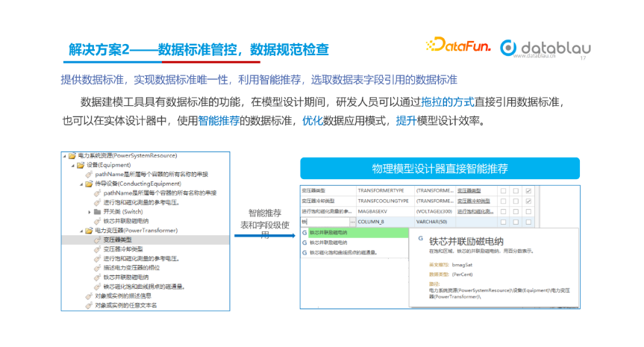Click the tag icon beside 对象或实例的任意文本名
The width and height of the screenshot is (644, 347).
[x=89, y=305]
